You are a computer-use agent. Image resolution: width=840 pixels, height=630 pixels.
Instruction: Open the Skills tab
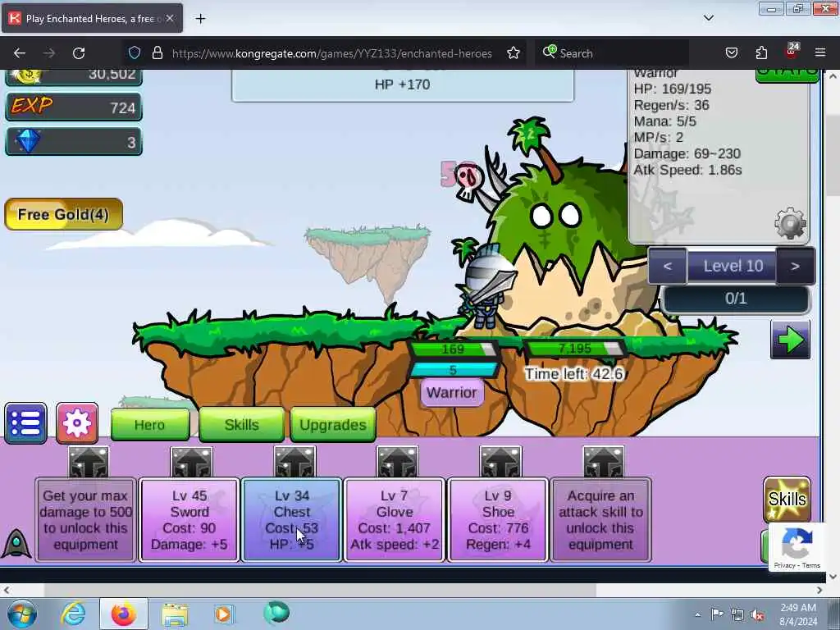[242, 425]
